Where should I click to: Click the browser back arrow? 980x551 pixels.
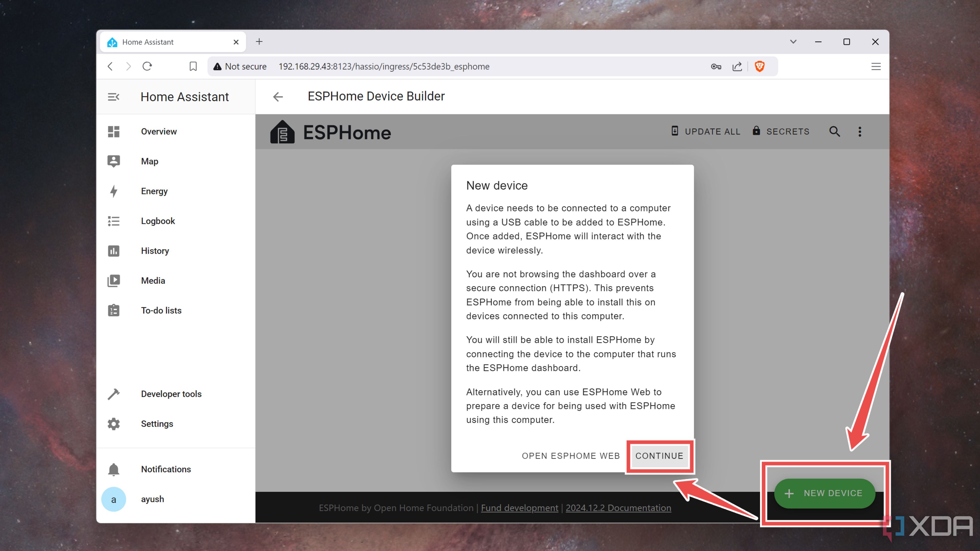110,67
